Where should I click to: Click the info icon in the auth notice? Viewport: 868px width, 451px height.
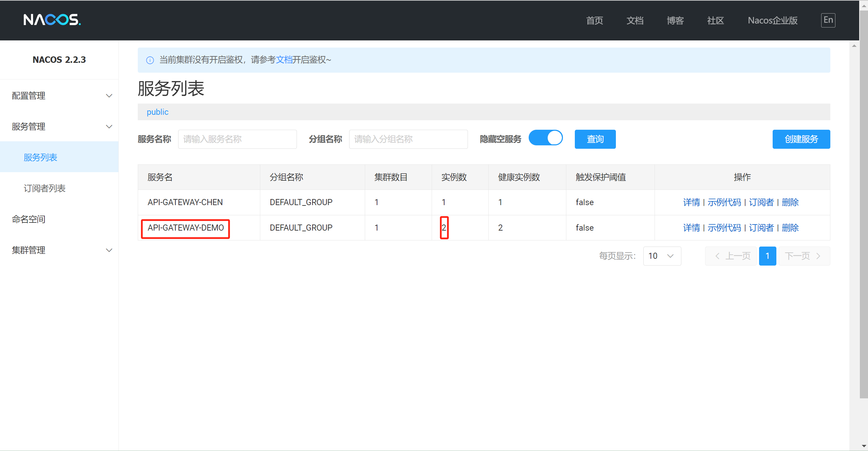pos(150,60)
